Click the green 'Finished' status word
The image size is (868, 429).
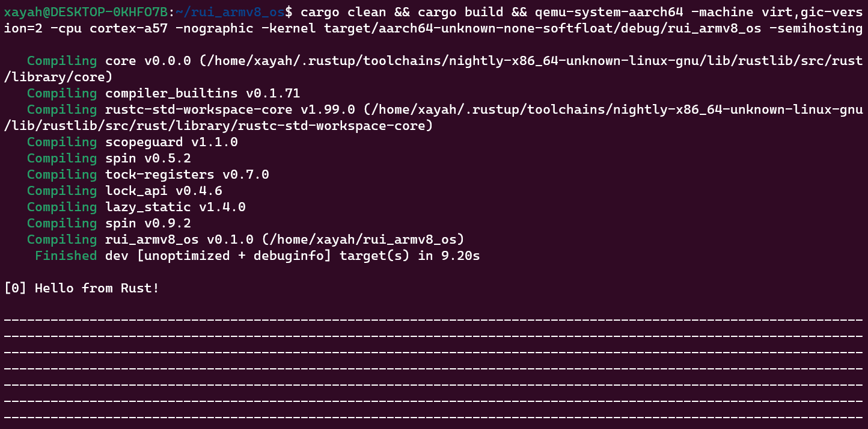click(x=66, y=256)
